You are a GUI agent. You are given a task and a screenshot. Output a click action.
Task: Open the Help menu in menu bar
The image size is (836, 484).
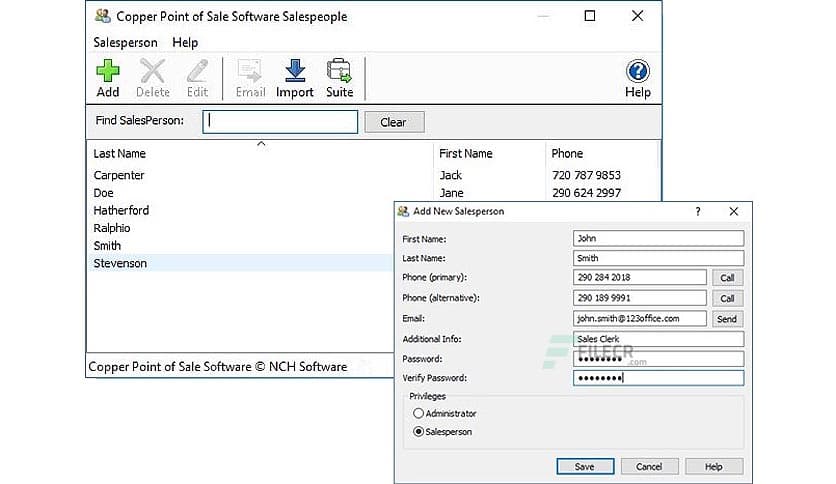tap(185, 43)
